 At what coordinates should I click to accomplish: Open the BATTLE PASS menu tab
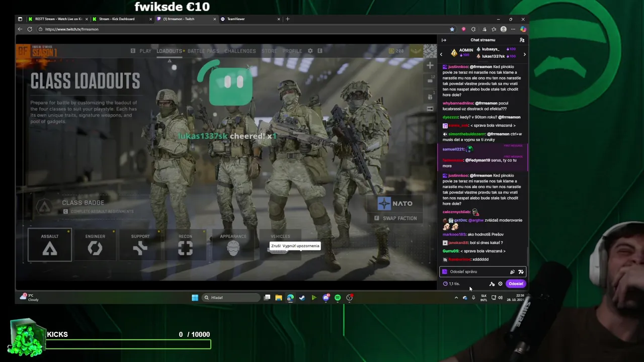pos(203,51)
